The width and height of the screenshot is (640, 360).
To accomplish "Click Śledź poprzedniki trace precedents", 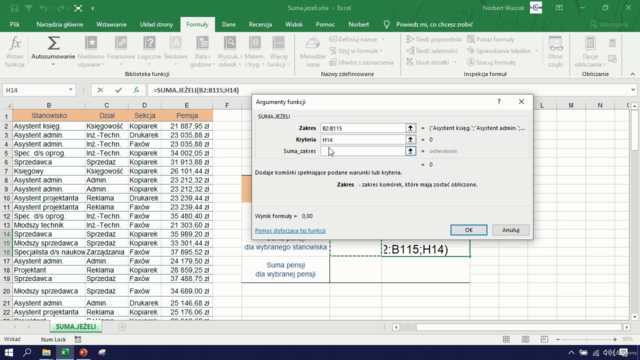I will (434, 40).
